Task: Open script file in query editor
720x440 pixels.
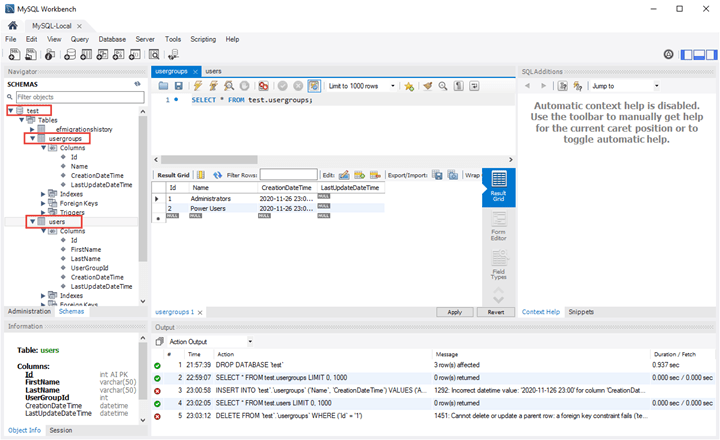Action: (x=163, y=86)
